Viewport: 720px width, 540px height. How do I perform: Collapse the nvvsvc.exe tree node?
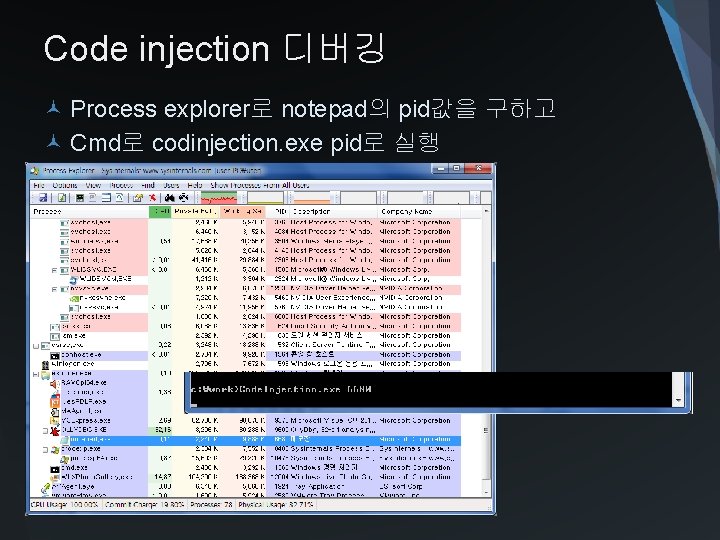click(x=55, y=289)
